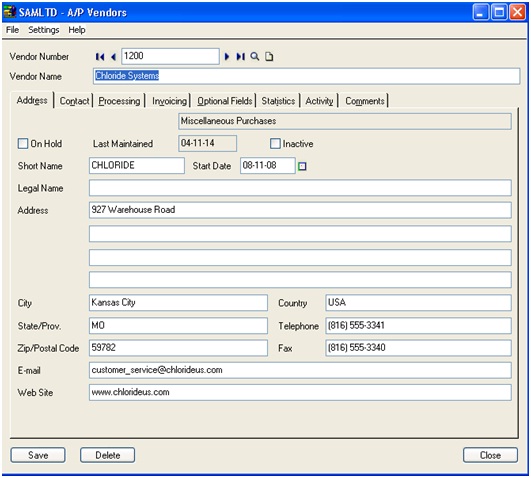
Task: Click the Save button
Action: coord(38,455)
